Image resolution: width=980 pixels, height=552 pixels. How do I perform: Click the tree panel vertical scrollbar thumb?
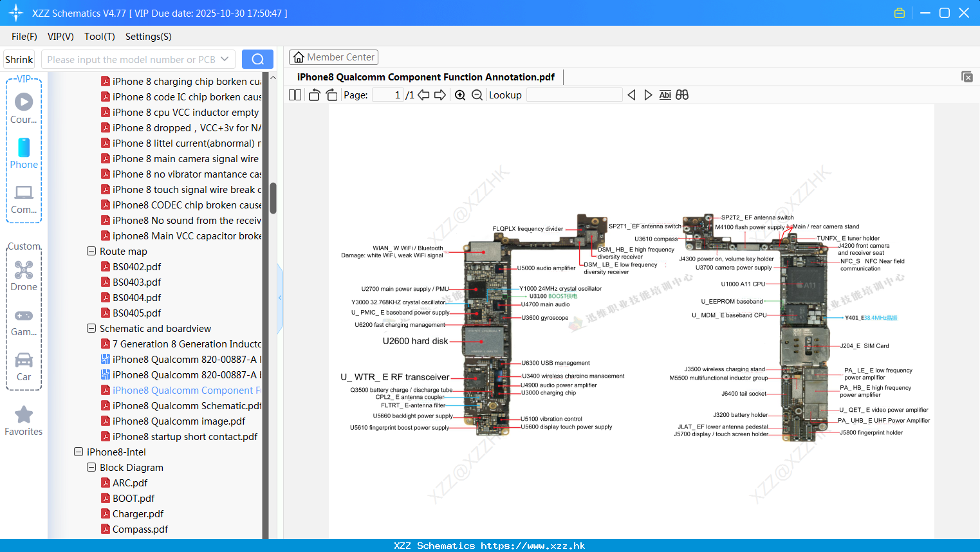pos(273,198)
